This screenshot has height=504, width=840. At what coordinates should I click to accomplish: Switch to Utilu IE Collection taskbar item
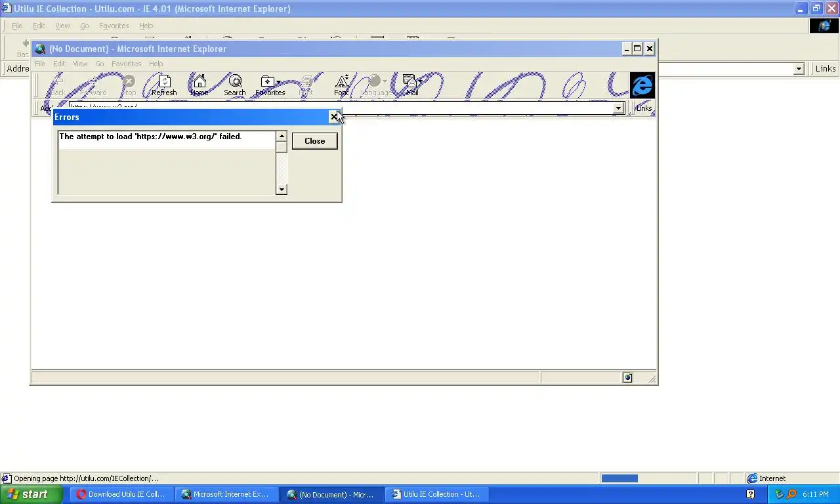tap(436, 494)
